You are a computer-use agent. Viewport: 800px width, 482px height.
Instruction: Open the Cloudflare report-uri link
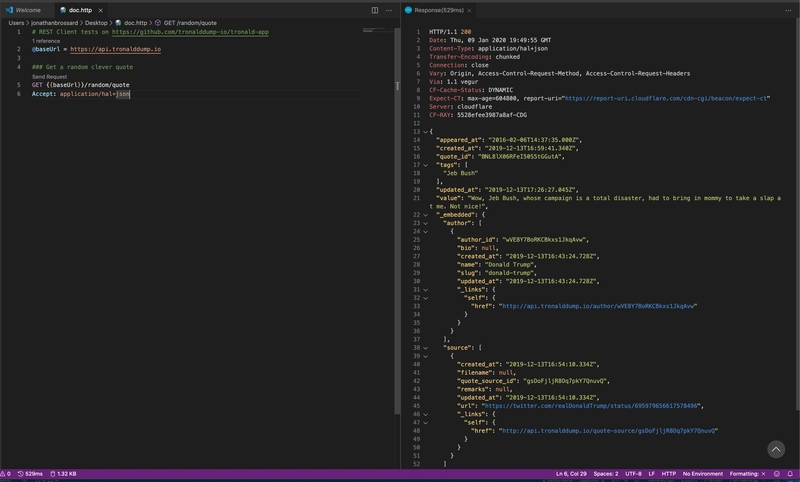666,98
